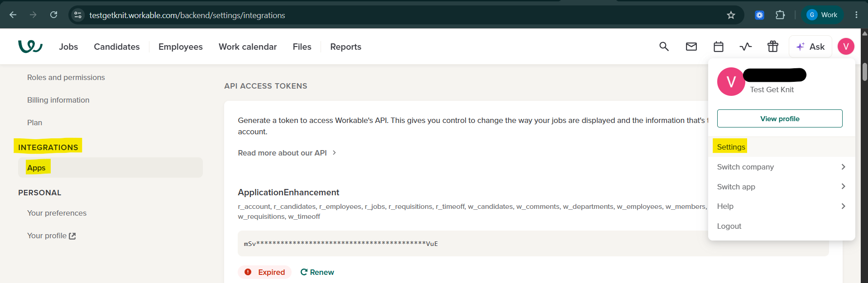Open the search magnifier icon
Screen dimensions: 868x283
click(x=664, y=47)
